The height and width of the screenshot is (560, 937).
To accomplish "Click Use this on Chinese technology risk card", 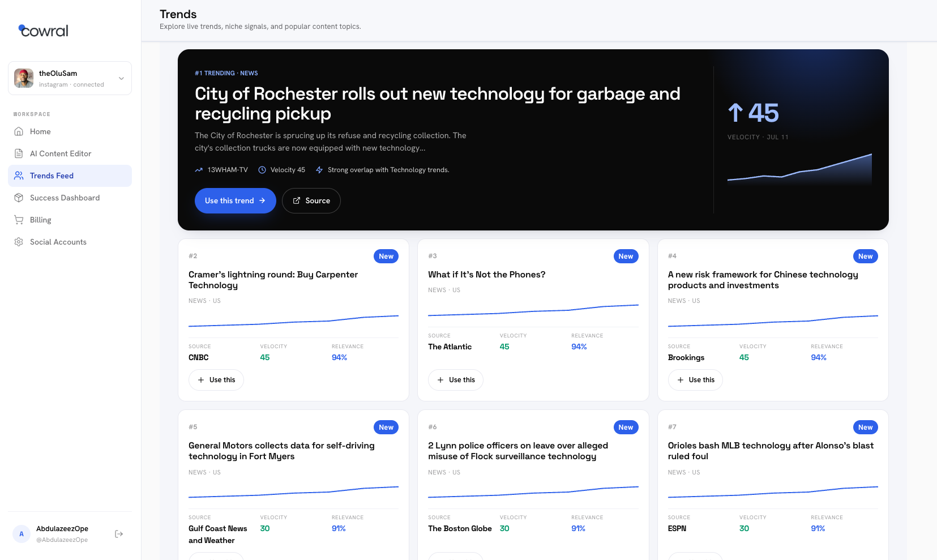I will click(696, 380).
